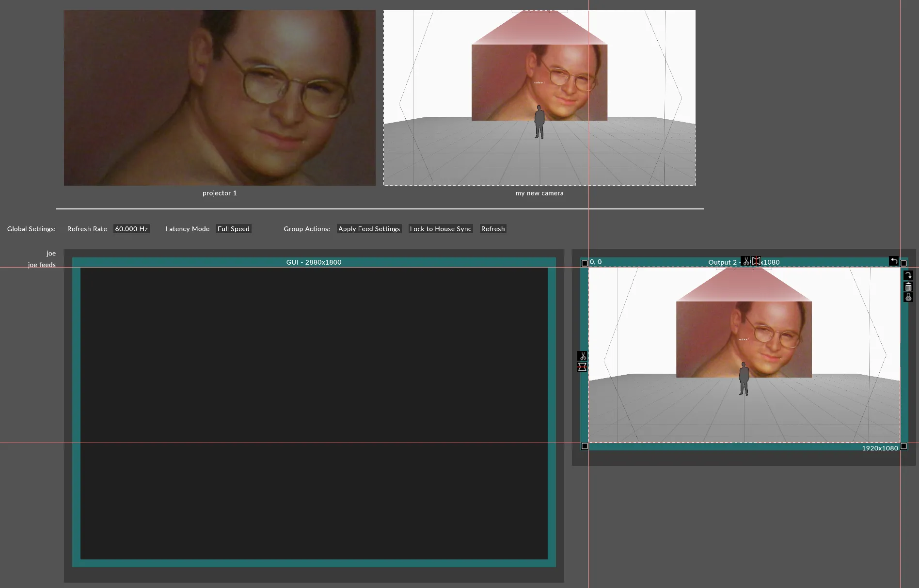Toggle the padlock lock icon

(x=908, y=297)
